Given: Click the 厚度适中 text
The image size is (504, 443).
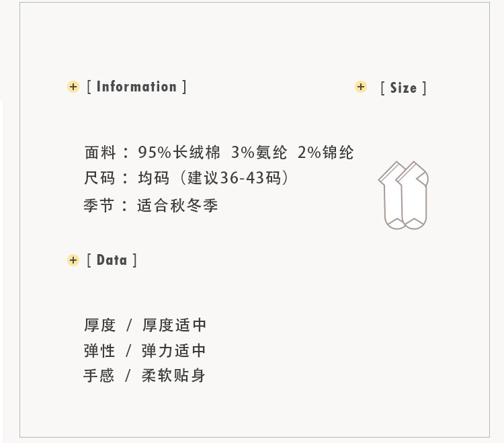Looking at the screenshot, I should [174, 325].
